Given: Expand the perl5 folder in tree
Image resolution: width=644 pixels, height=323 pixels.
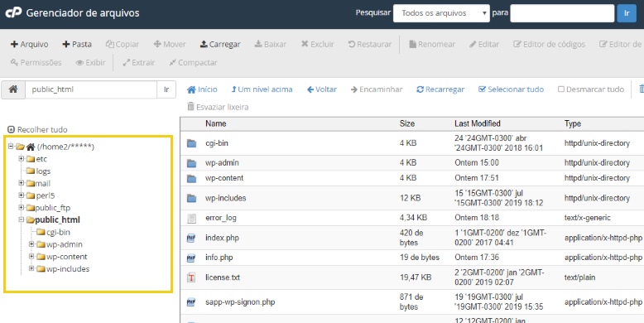Looking at the screenshot, I should point(22,195).
